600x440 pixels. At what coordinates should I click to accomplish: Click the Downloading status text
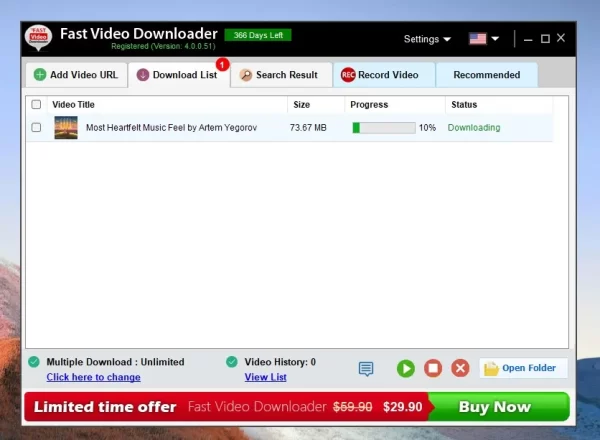474,127
